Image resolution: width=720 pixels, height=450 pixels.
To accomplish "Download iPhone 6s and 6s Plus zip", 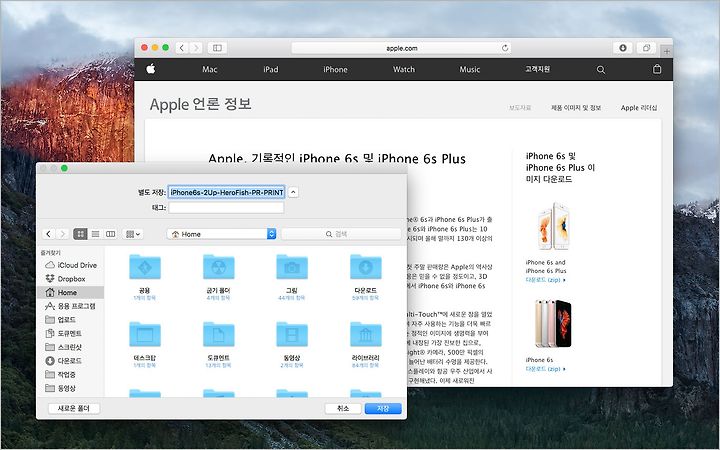I will pos(546,280).
